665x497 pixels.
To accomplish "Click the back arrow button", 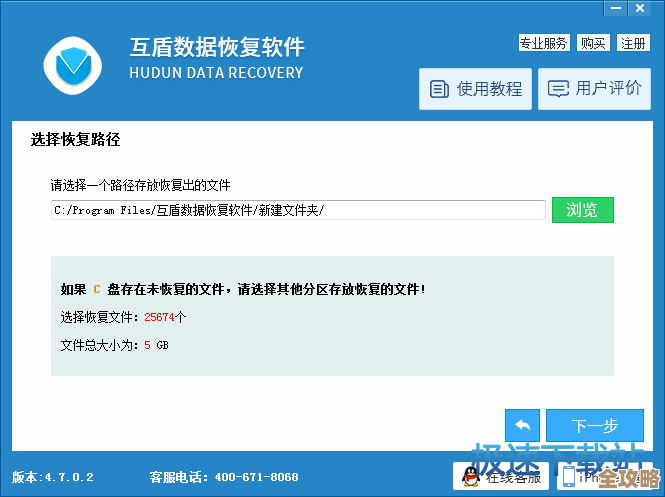I will coord(522,425).
